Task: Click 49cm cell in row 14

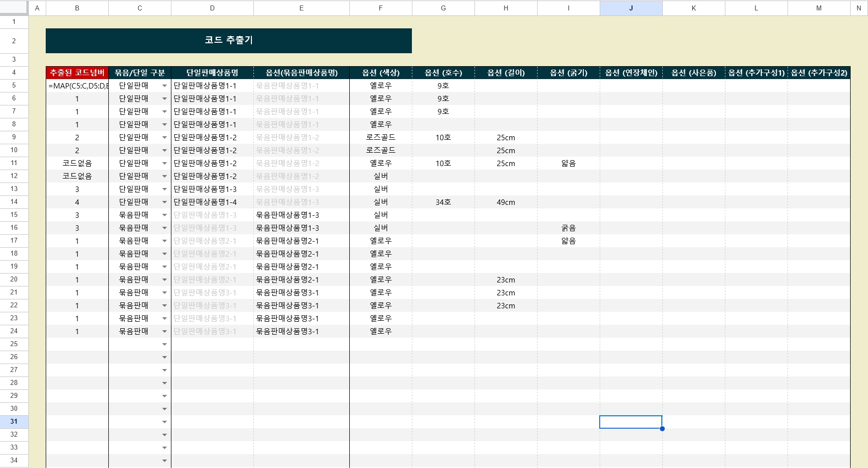Action: (x=506, y=202)
